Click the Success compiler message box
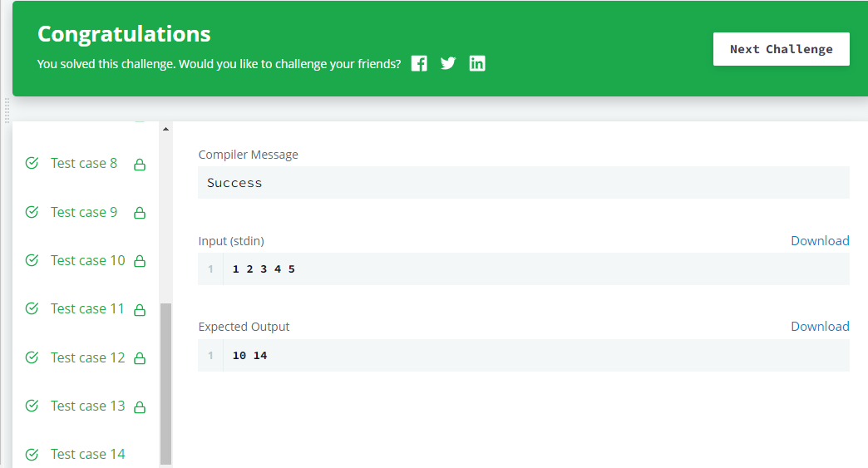The width and height of the screenshot is (868, 468). 524,183
